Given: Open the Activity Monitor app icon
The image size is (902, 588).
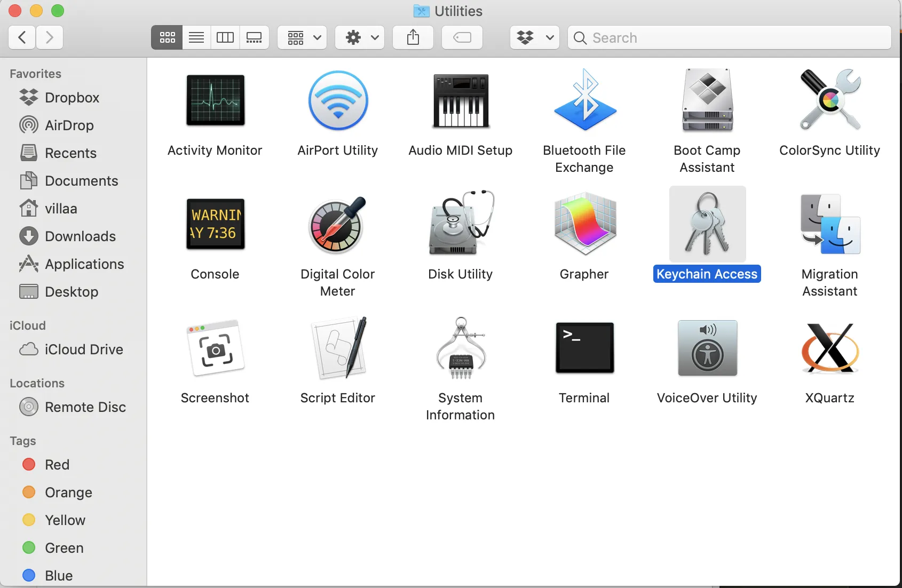Looking at the screenshot, I should click(215, 100).
